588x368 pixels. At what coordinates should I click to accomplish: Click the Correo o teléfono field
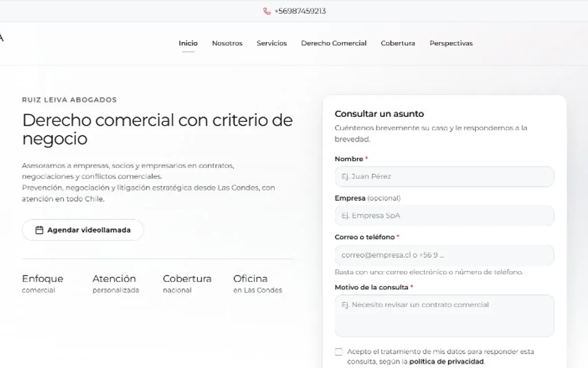(x=444, y=255)
